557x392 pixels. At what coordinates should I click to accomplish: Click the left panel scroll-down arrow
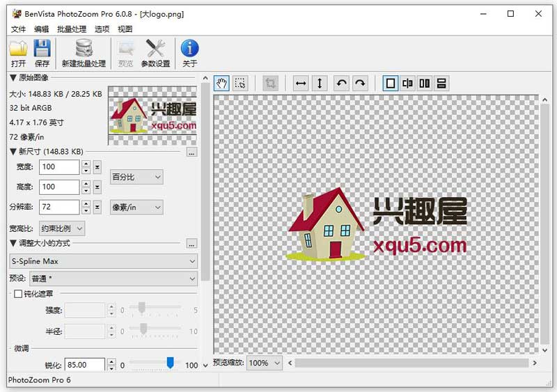205,366
